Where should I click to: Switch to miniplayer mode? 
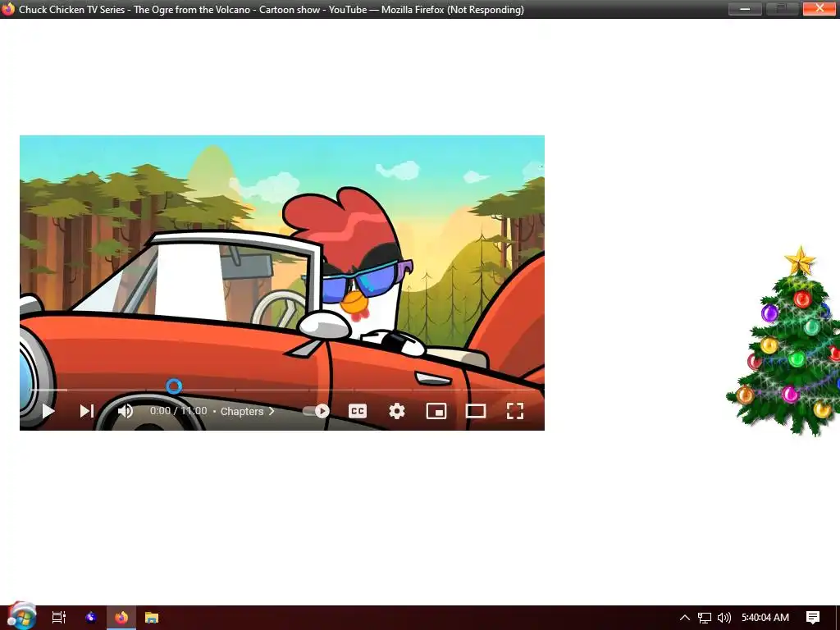pos(436,411)
